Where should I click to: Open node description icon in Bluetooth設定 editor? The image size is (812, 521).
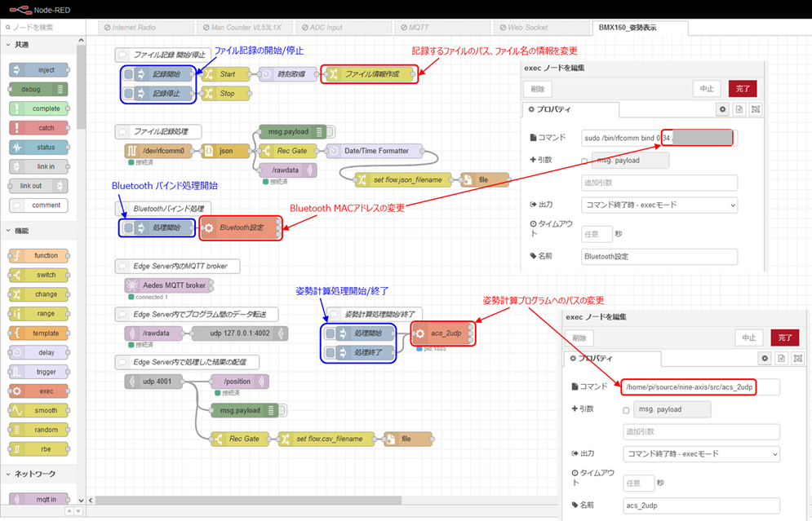[x=739, y=109]
